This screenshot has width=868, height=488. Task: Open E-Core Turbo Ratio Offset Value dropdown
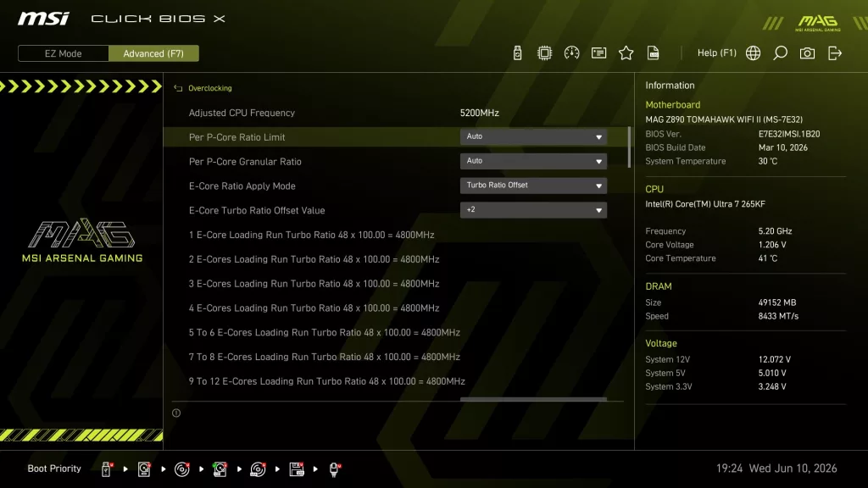(533, 210)
